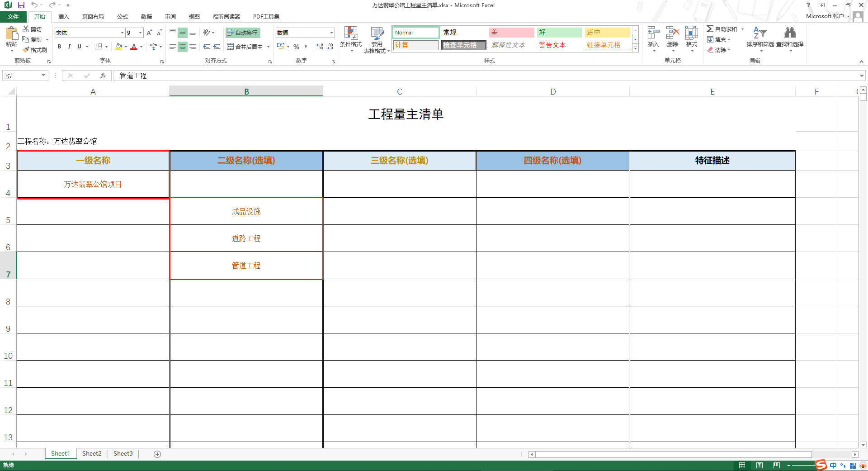Apply comma thousands separator style
The image size is (868, 471).
pos(306,47)
